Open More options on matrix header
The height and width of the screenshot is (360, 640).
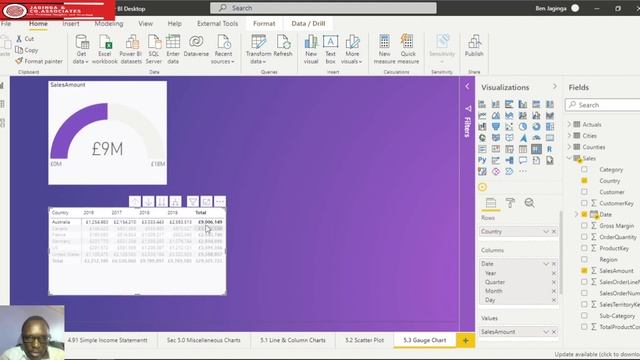220,202
